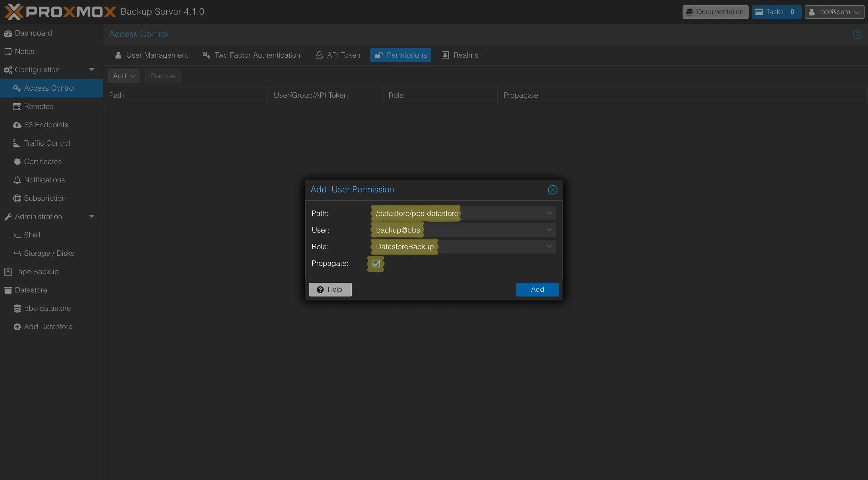868x480 pixels.
Task: Switch to the Realms tab
Action: pos(460,55)
